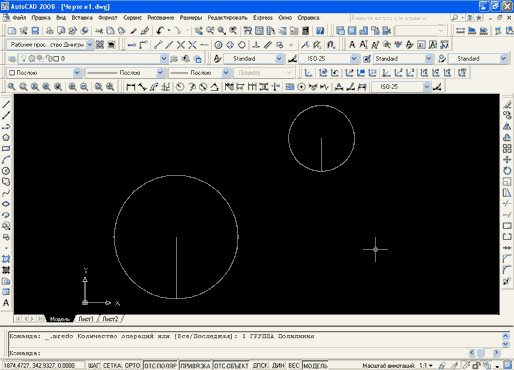Viewport: 514px width, 370px height.
Task: Pick the Array tool in Modify toolbar
Action: coord(507,149)
